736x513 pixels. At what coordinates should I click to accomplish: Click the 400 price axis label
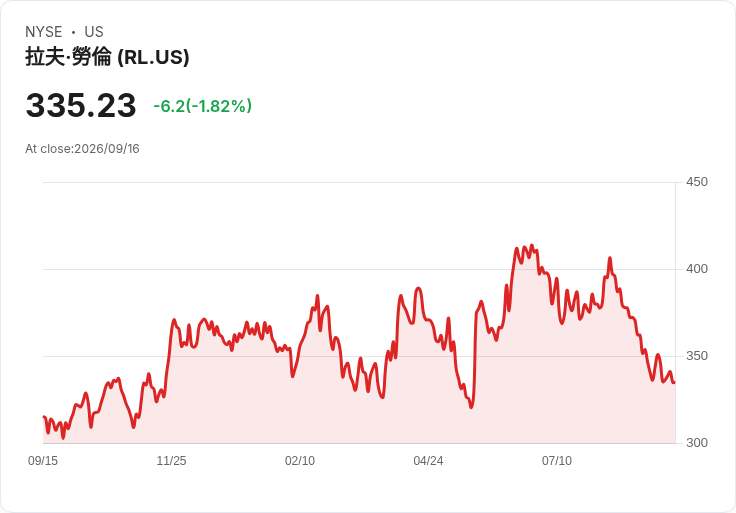tap(697, 269)
